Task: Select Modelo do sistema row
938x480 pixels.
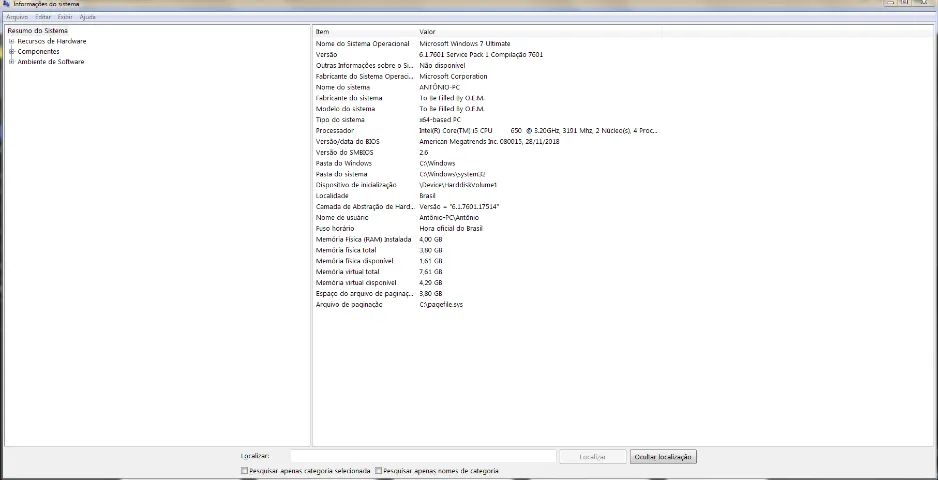Action: (488, 109)
